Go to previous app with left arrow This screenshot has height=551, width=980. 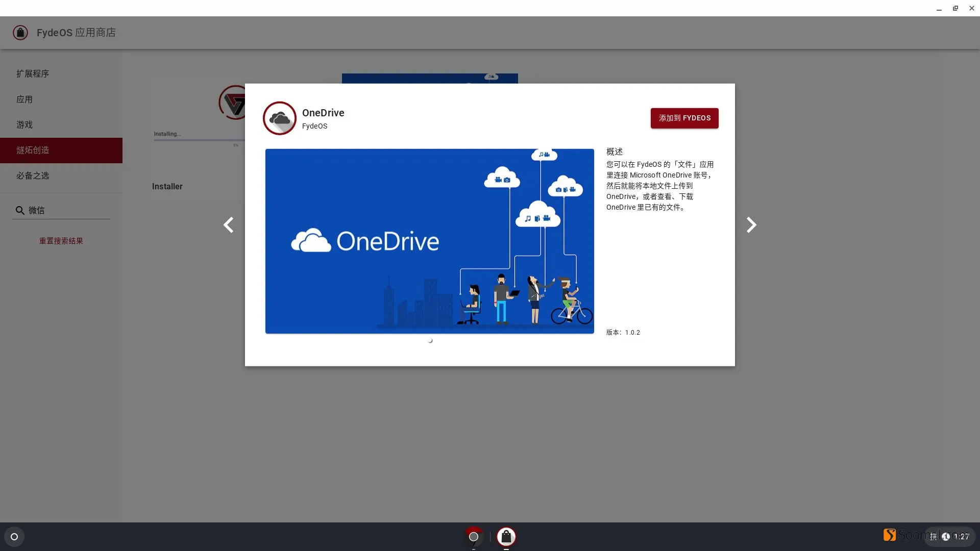tap(228, 225)
